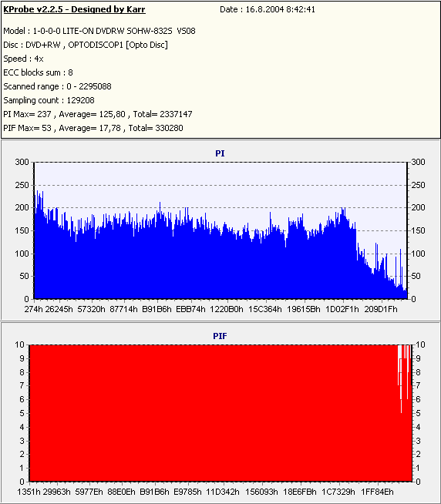Click the EBB74h label on PI axis

[190, 309]
